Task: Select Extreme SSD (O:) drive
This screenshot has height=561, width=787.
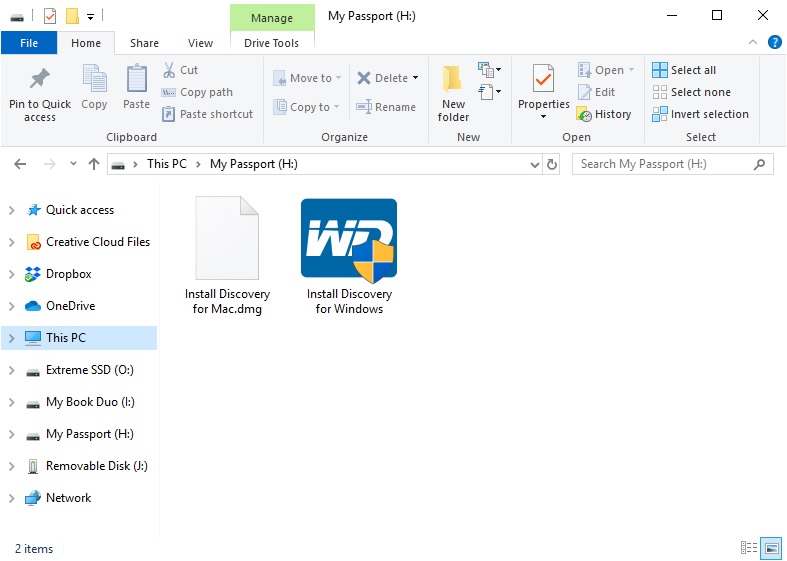Action: point(90,370)
